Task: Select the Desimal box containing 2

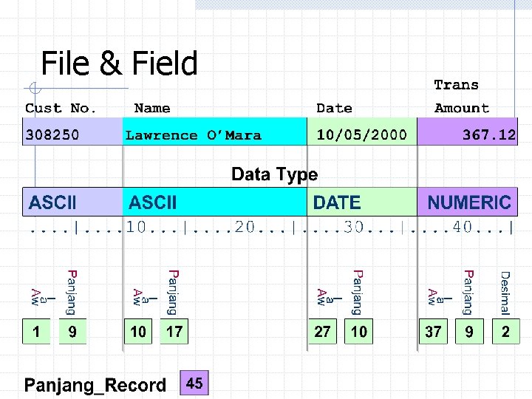Action: click(506, 332)
